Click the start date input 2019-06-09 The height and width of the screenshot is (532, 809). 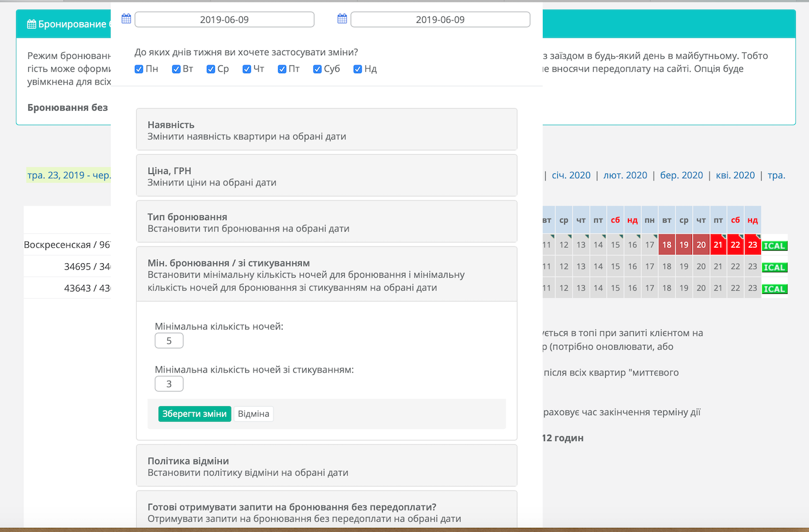224,20
